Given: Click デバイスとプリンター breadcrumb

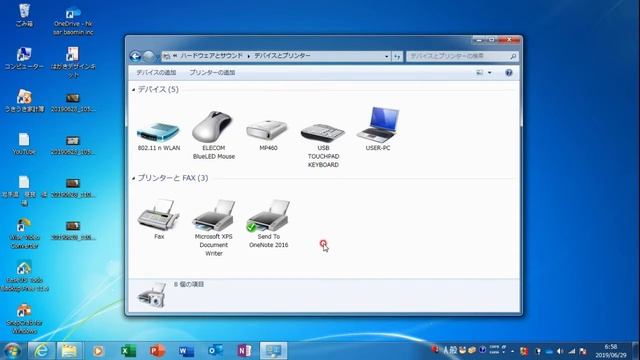Looking at the screenshot, I should point(282,56).
